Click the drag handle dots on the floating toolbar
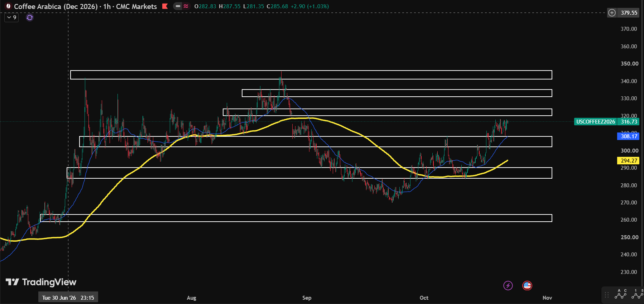Viewport: 644px width, 304px height. [607, 295]
